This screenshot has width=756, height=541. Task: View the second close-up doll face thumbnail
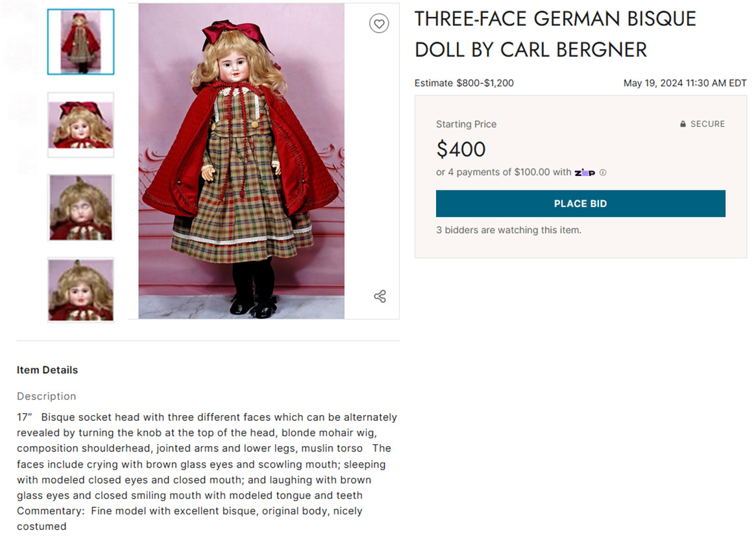(x=80, y=125)
